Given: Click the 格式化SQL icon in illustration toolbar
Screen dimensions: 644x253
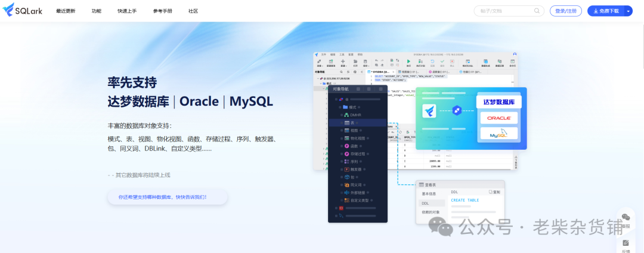Looking at the screenshot, I should point(468,61).
